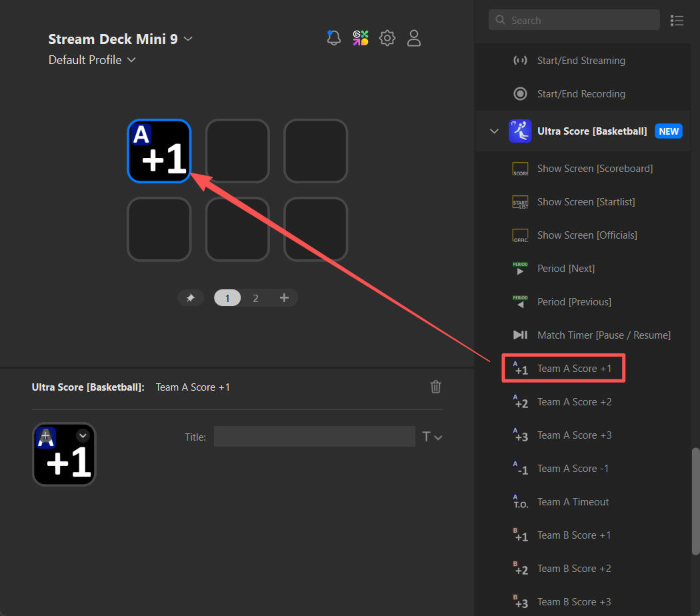Click the Search field in the actions panel
Screen dimensions: 700x616
coord(573,20)
